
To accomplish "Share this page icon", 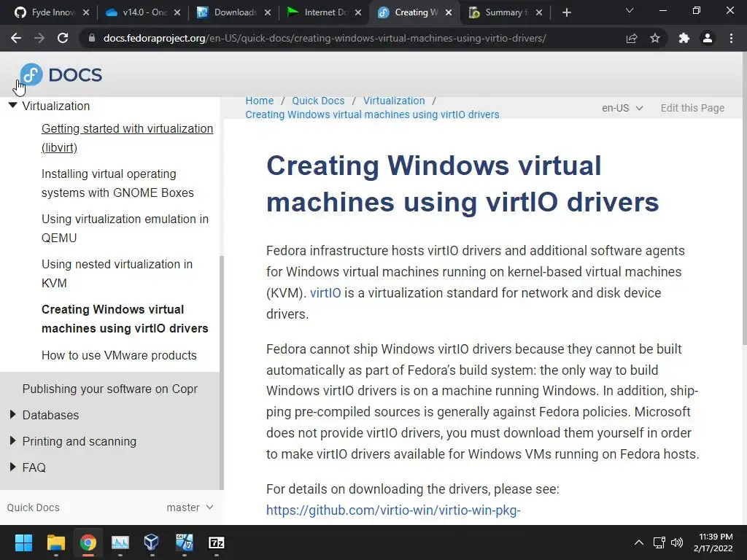I will click(x=631, y=38).
